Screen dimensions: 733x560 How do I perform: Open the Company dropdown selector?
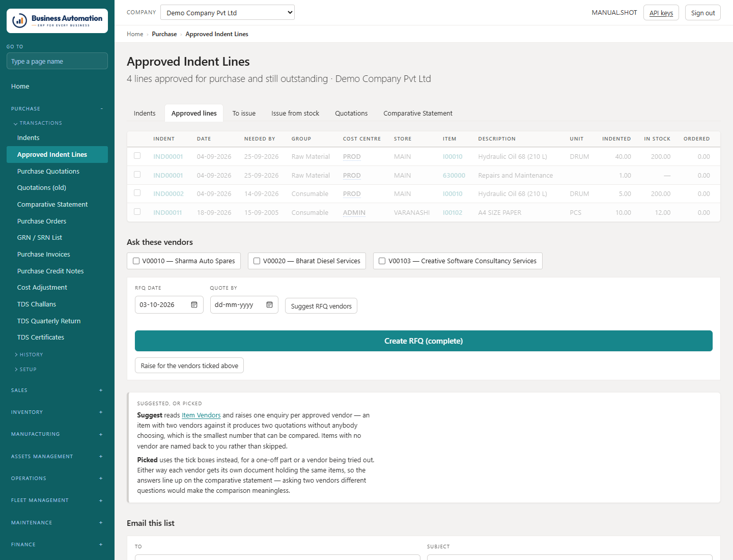point(228,13)
